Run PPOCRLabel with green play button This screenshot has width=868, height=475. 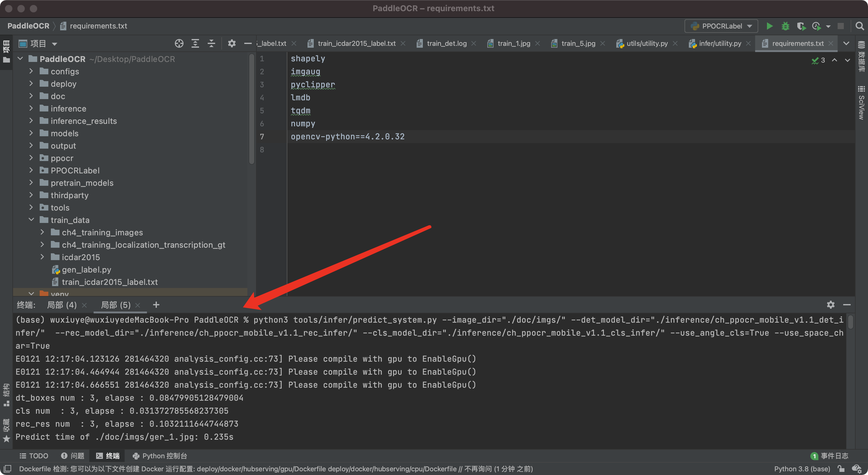point(769,26)
